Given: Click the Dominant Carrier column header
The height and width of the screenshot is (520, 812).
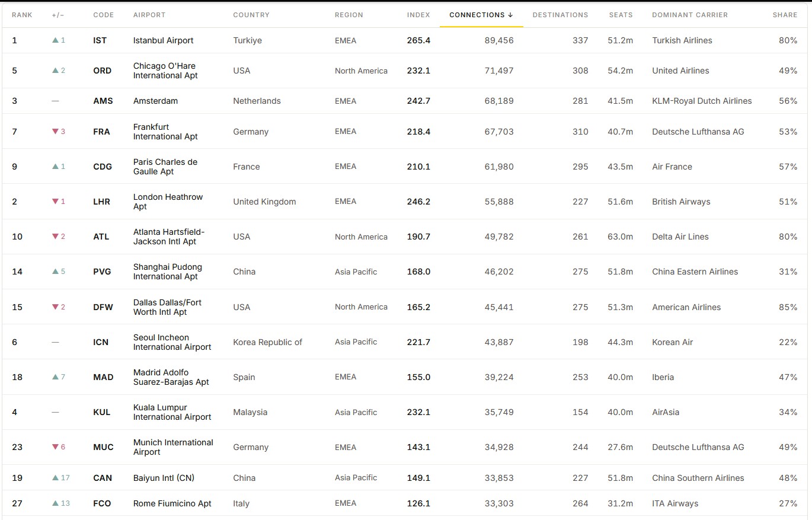Looking at the screenshot, I should click(x=690, y=15).
